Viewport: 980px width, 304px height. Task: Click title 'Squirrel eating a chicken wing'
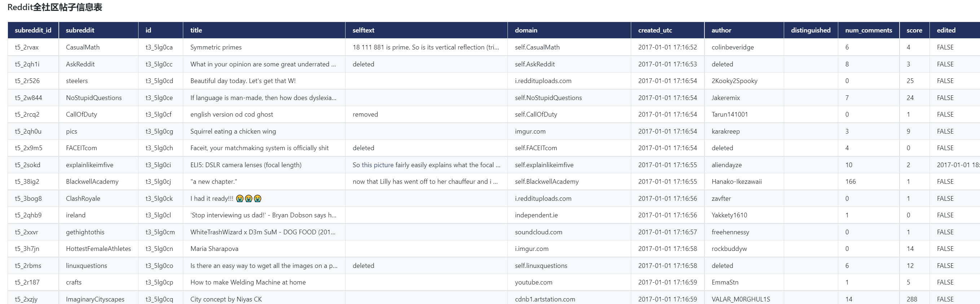233,131
